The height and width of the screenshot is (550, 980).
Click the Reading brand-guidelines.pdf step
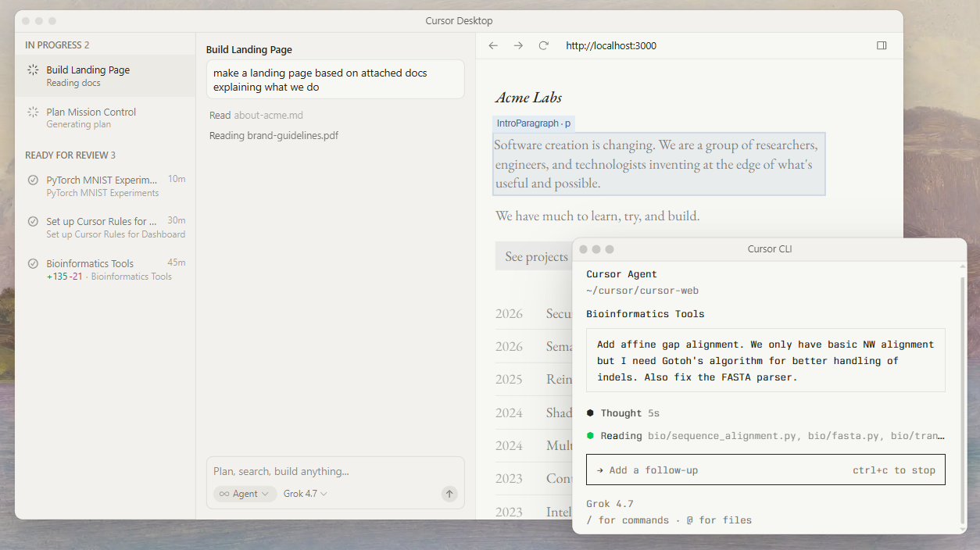274,135
